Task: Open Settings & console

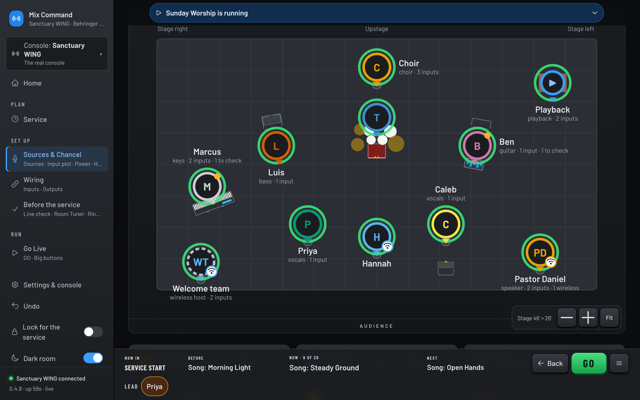Action: (57, 285)
